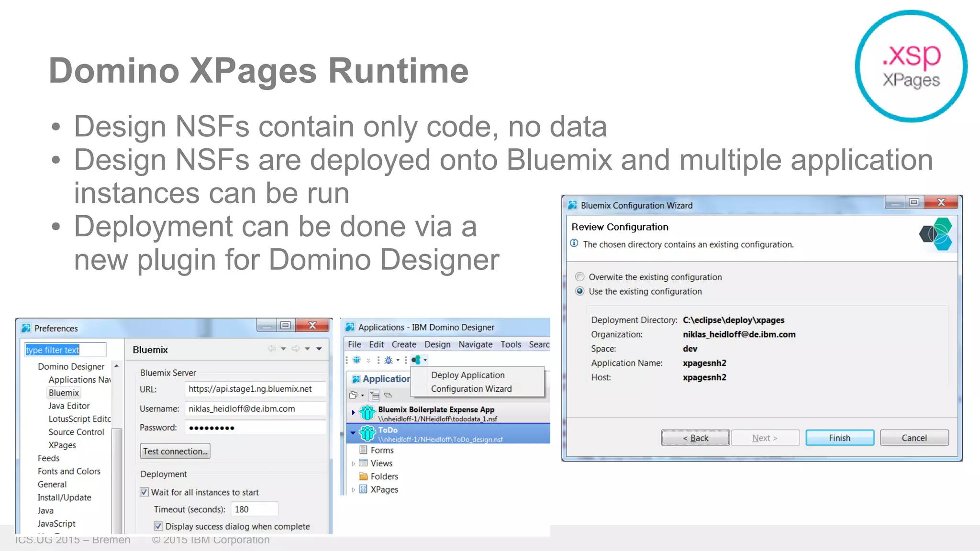This screenshot has width=980, height=551.
Task: Click the Preferences window title icon
Action: tap(26, 328)
